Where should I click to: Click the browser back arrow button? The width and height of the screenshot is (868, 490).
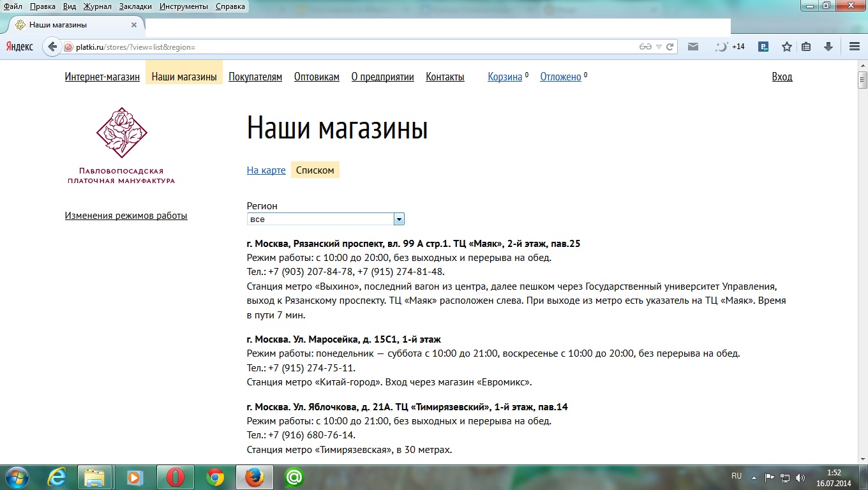(x=52, y=47)
